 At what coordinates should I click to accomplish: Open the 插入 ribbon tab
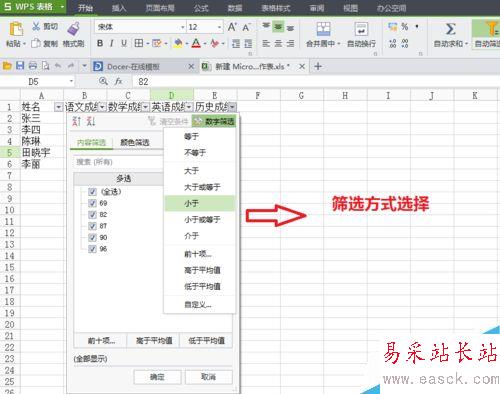119,8
